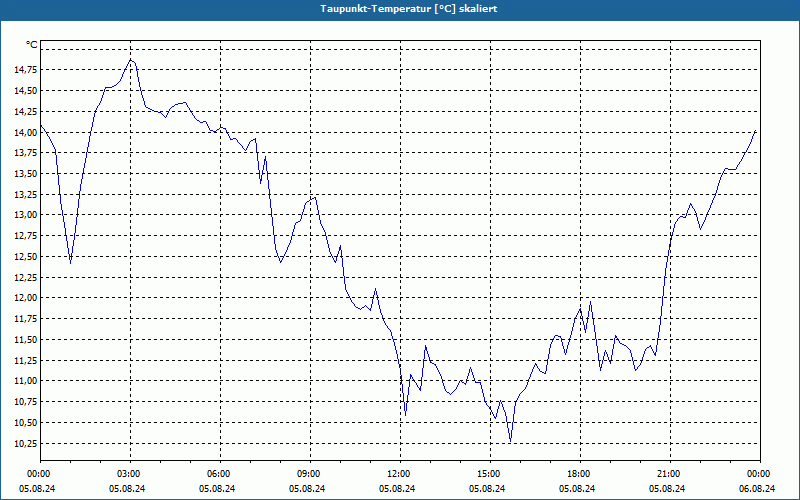800x500 pixels.
Task: Click the 11,75 y-axis label
Action: coord(25,319)
